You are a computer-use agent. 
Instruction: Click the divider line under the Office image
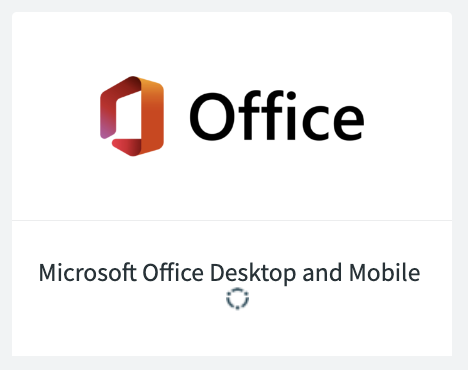[x=232, y=220]
